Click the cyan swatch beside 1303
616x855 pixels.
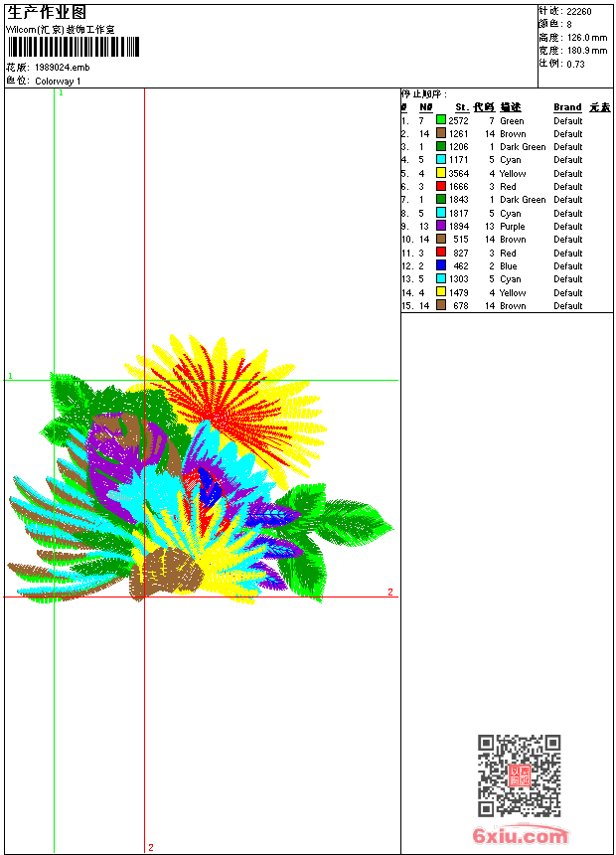(441, 278)
